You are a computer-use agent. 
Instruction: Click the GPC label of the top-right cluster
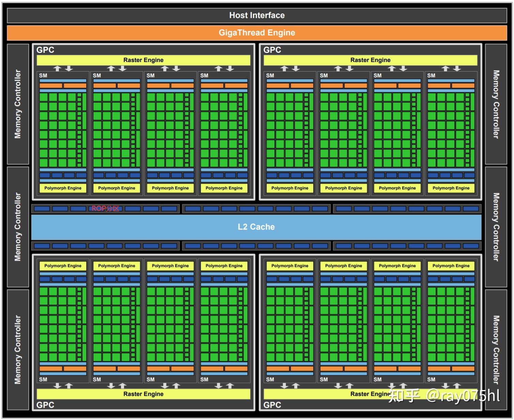click(272, 50)
